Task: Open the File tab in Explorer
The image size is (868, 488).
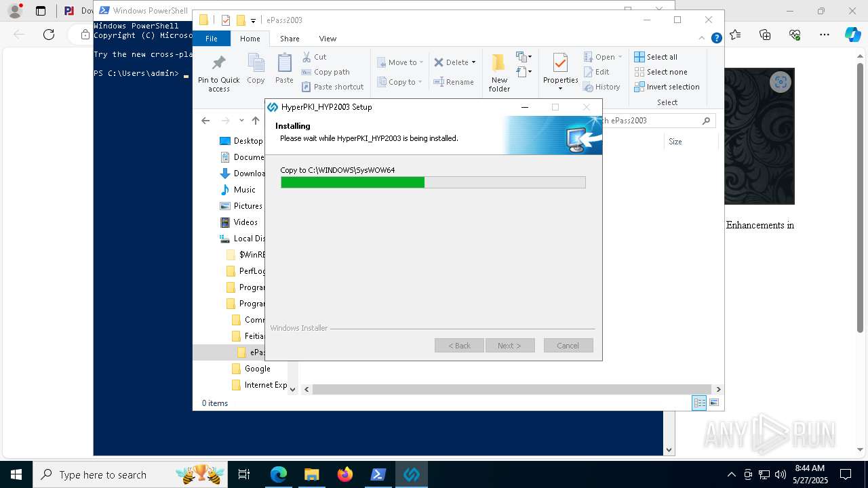Action: pyautogui.click(x=212, y=39)
